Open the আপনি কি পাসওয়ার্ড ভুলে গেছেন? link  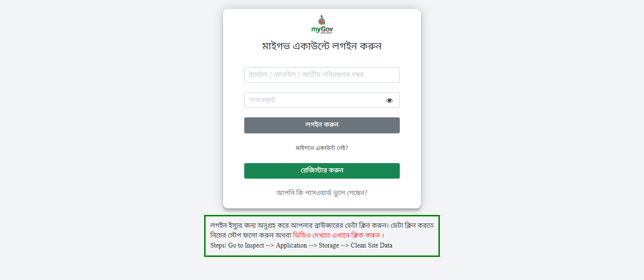[322, 193]
